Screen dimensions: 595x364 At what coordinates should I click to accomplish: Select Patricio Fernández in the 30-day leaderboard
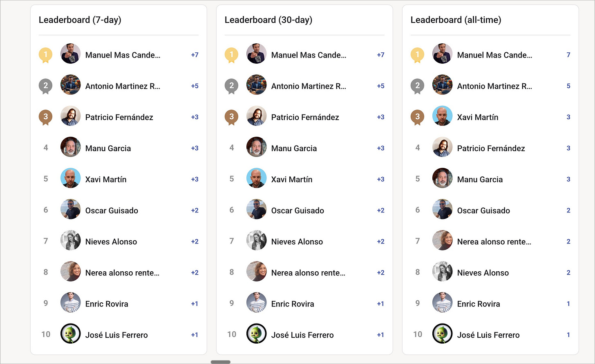click(x=305, y=117)
